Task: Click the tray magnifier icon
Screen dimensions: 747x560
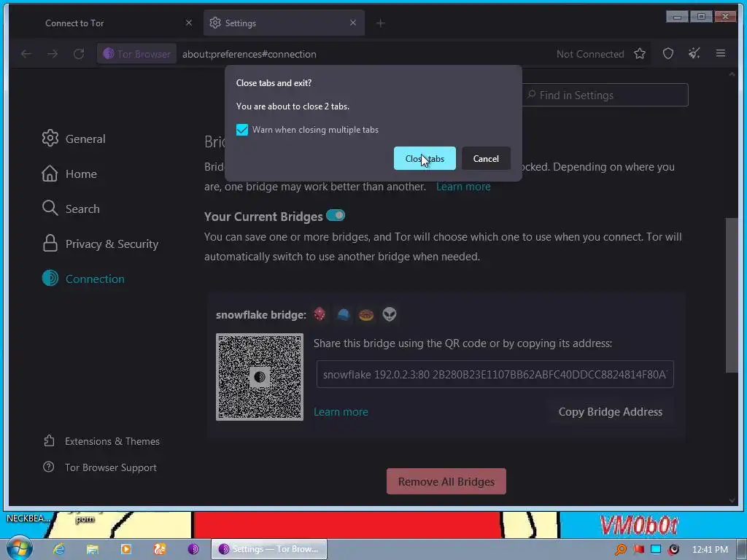Action: [621, 550]
